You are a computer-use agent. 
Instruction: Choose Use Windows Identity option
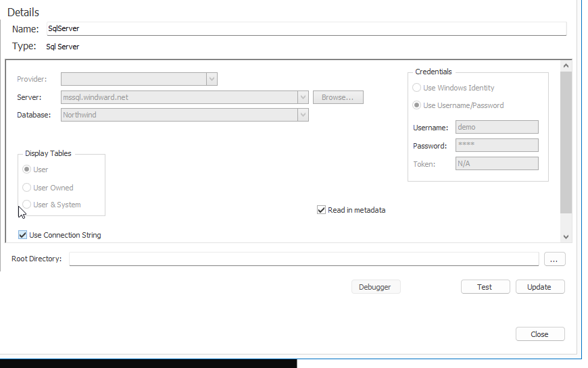click(x=416, y=88)
